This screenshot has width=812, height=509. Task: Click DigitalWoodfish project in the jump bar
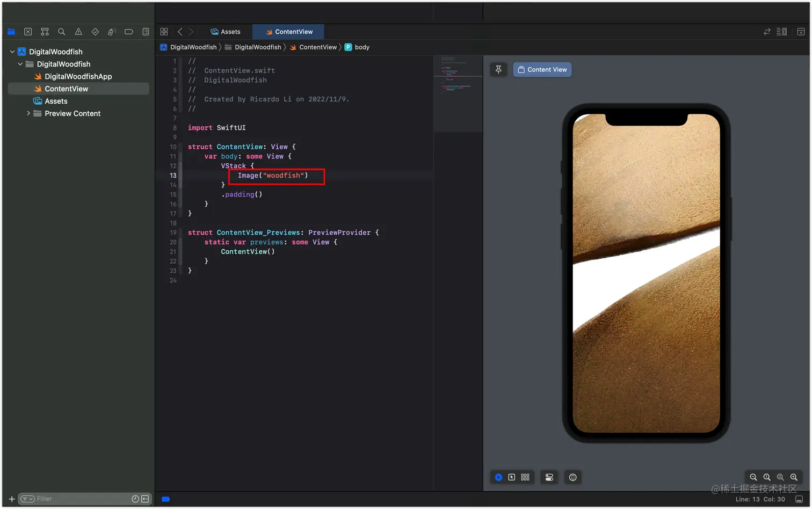[189, 47]
